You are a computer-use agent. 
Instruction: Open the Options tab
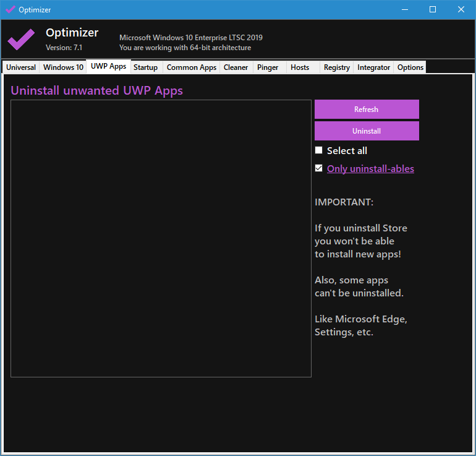point(410,67)
